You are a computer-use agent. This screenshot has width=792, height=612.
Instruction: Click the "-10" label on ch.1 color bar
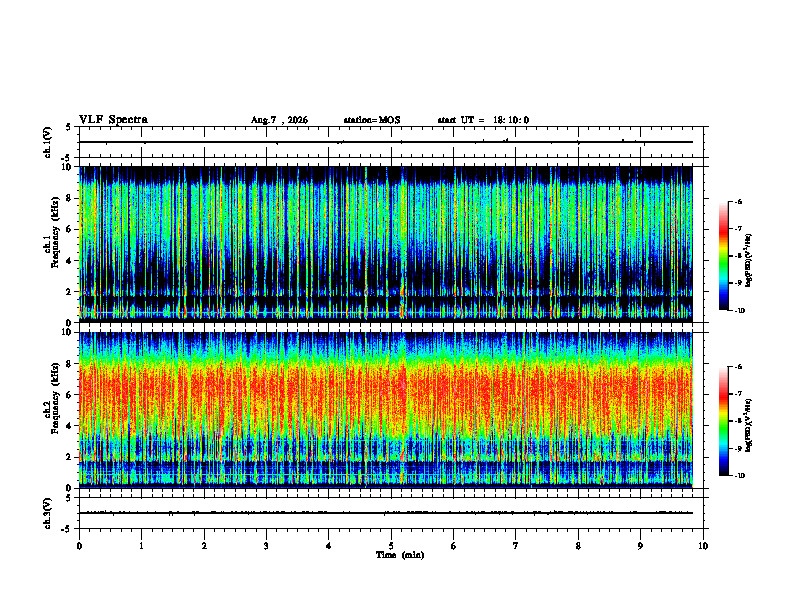coord(740,311)
